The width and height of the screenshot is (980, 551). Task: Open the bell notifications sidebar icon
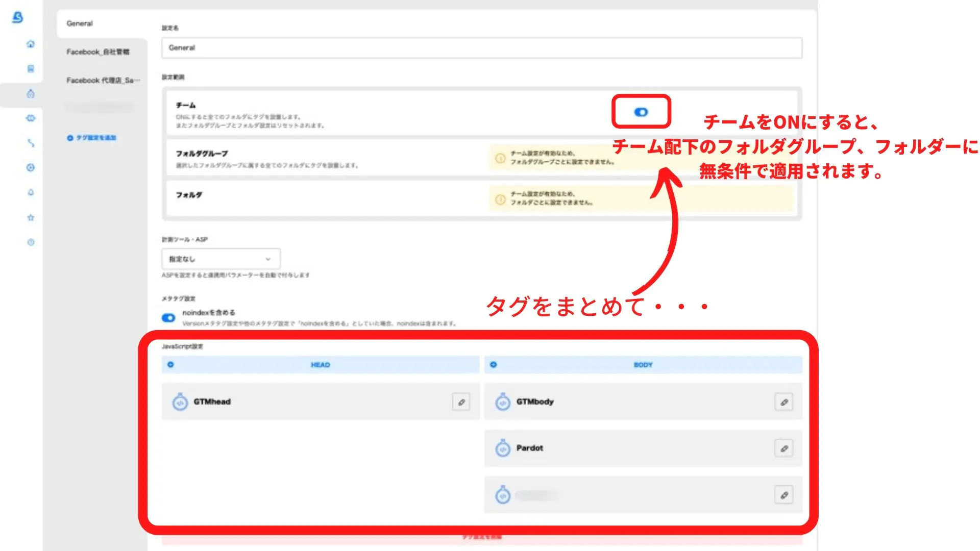(x=31, y=192)
